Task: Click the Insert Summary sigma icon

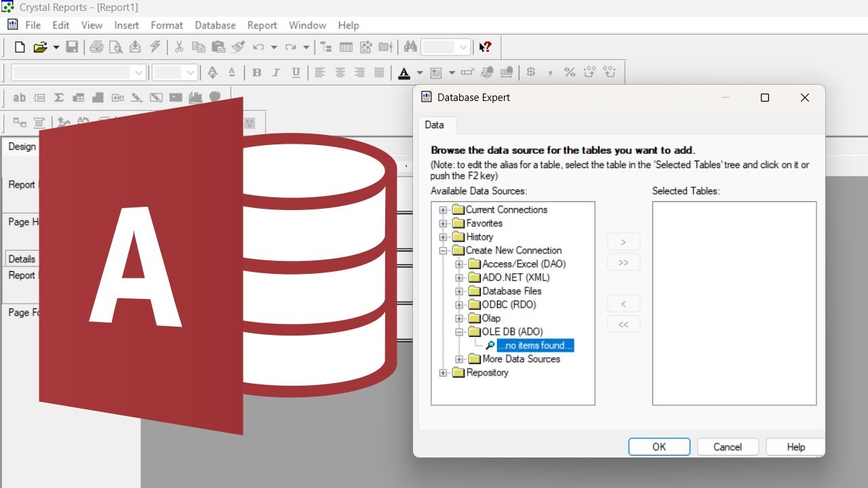Action: coord(59,98)
